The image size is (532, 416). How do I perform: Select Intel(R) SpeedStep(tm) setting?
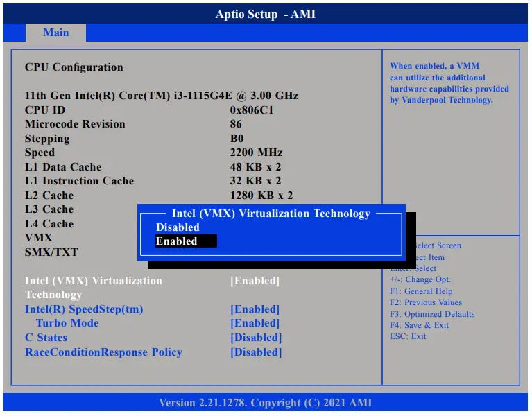click(x=84, y=309)
